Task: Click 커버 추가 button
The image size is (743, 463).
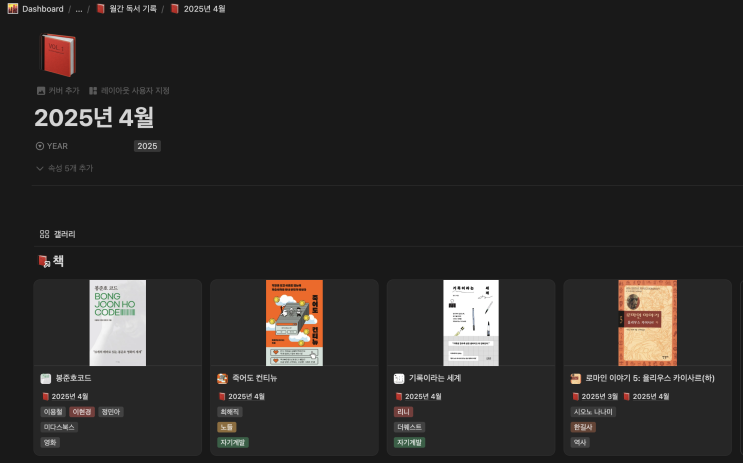Action: point(58,91)
